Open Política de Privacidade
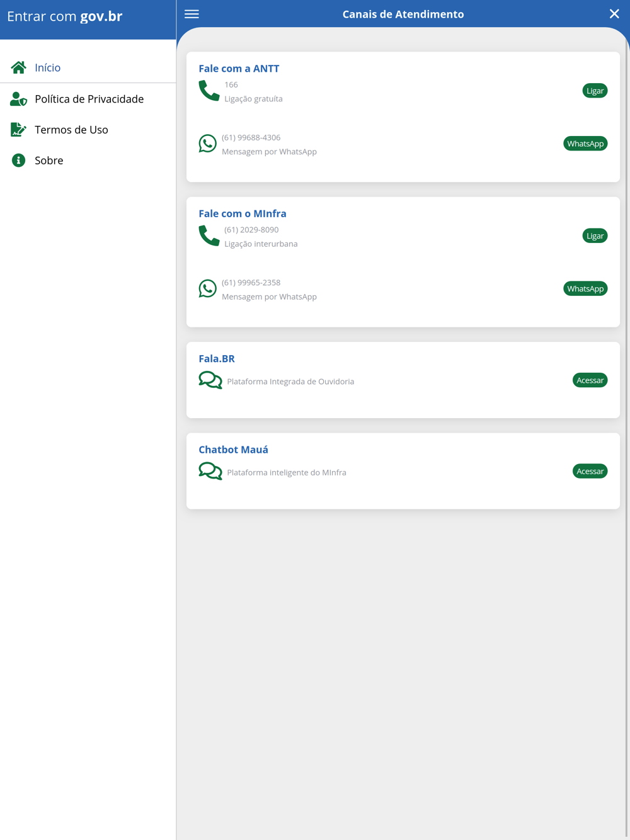The width and height of the screenshot is (630, 840). (88, 99)
